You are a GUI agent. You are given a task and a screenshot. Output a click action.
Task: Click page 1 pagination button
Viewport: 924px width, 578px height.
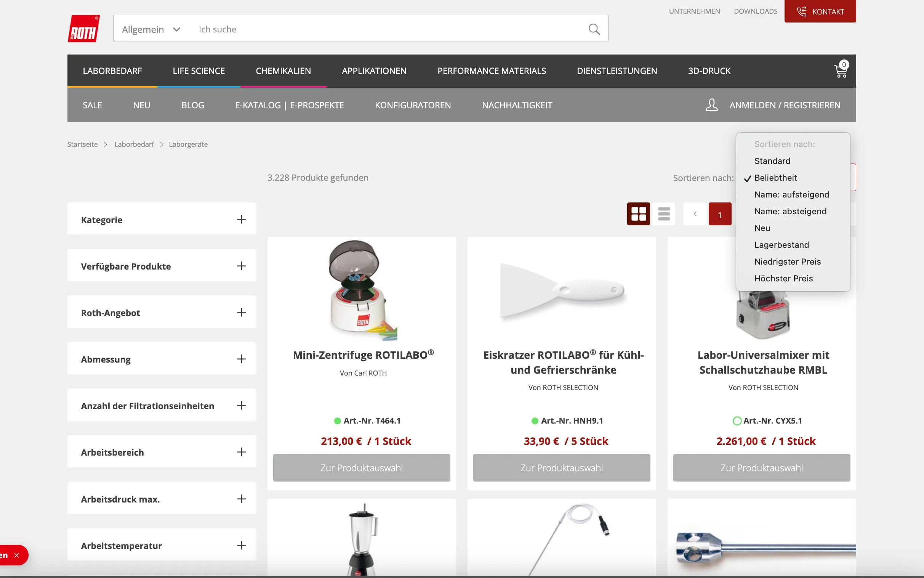pyautogui.click(x=720, y=214)
